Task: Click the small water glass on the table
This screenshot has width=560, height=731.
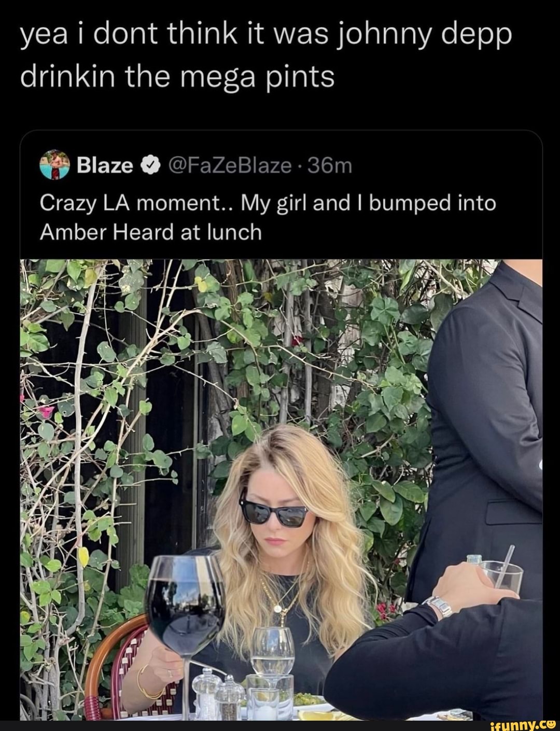Action: 272,654
